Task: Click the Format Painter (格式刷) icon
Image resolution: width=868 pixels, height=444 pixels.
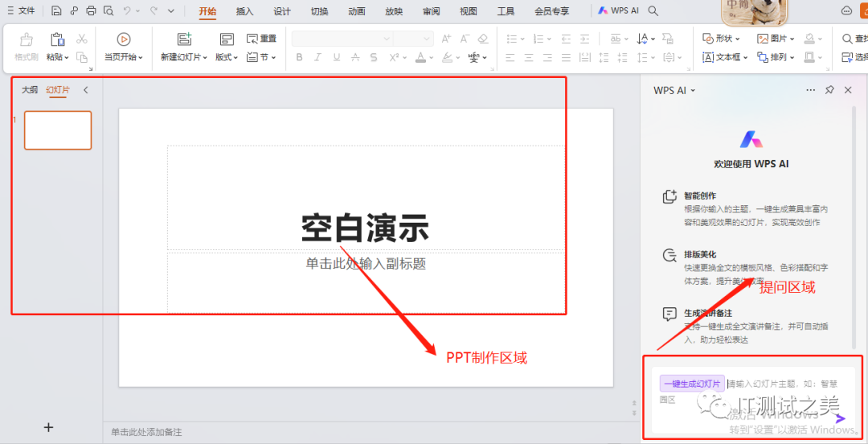Action: point(26,40)
